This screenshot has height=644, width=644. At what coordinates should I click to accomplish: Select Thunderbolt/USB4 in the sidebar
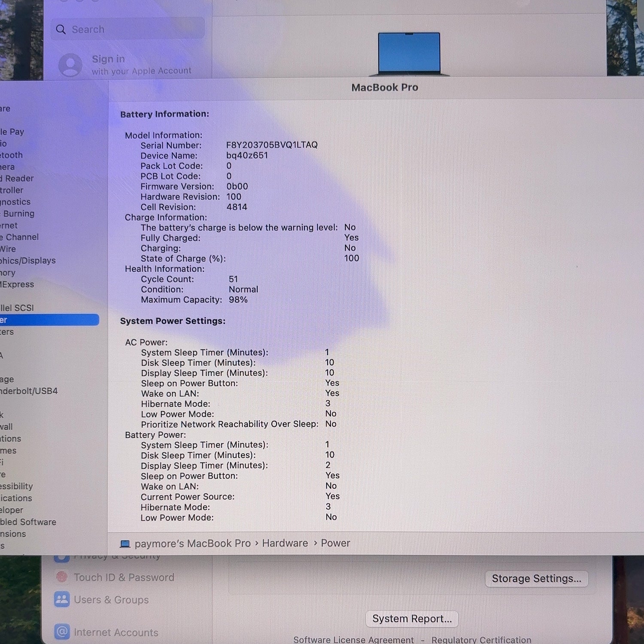coord(29,391)
